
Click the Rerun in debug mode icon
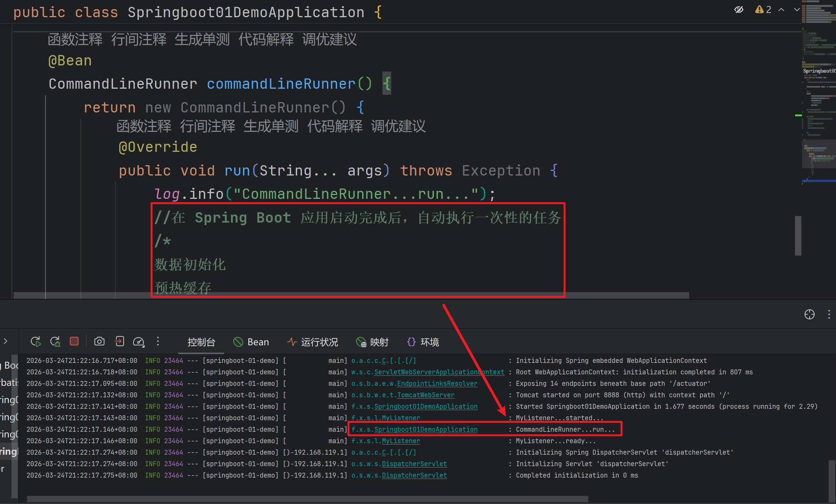tap(55, 341)
